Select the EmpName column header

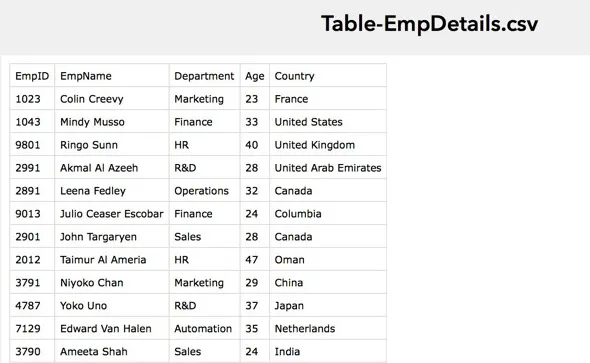(x=112, y=76)
